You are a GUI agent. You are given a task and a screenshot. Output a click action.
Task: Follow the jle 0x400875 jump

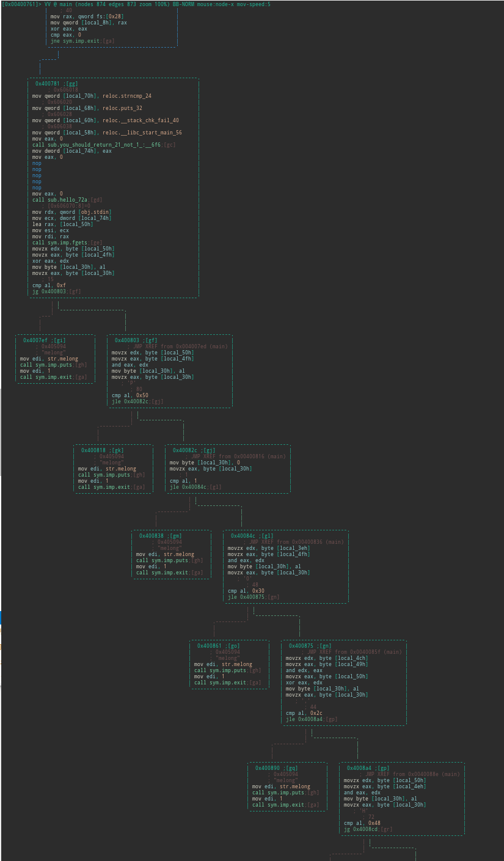[x=254, y=597]
